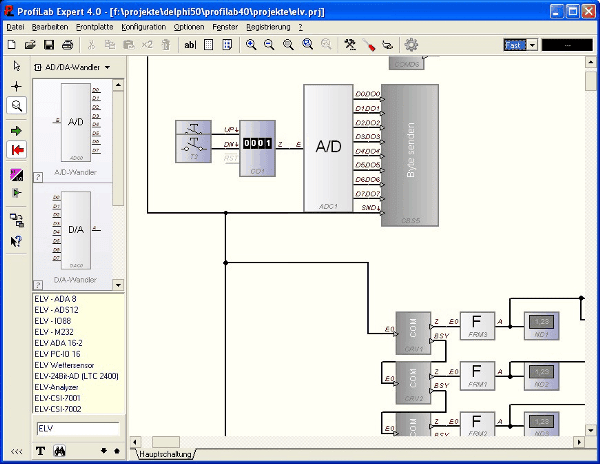
Task: Zoom out with minus magnifier
Action: 269,45
